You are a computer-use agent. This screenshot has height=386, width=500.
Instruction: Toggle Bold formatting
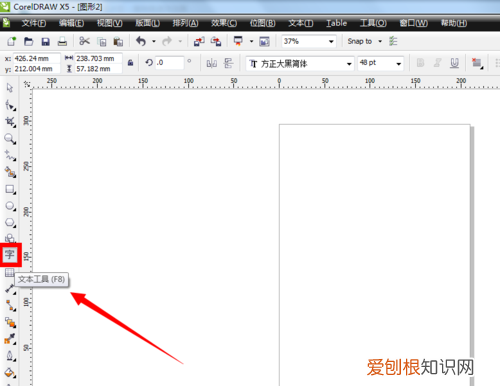pyautogui.click(x=420, y=63)
